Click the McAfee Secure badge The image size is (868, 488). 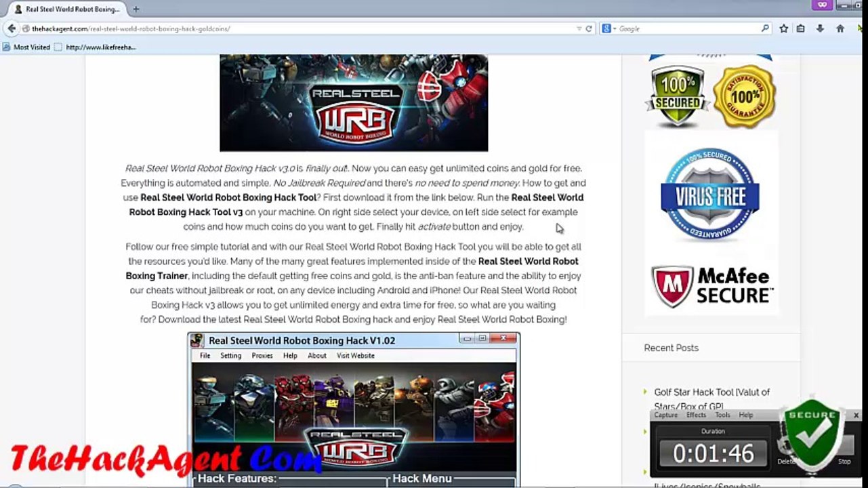(711, 285)
